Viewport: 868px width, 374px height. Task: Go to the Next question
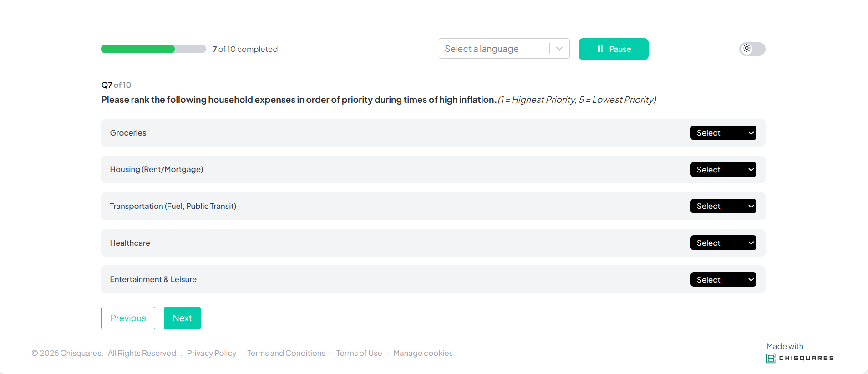[182, 318]
